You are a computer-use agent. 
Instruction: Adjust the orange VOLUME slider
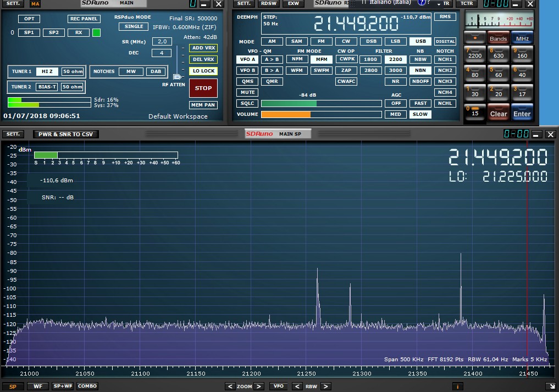pos(321,114)
